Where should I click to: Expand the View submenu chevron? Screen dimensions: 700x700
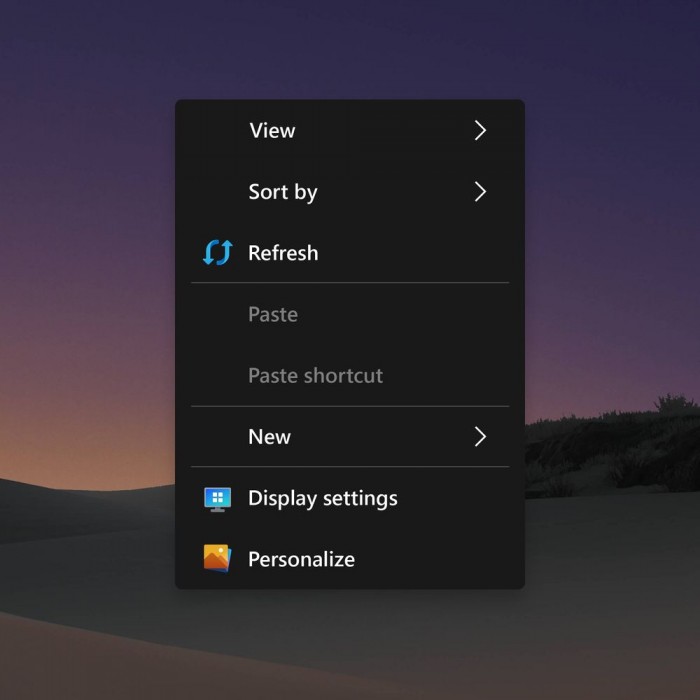pyautogui.click(x=480, y=130)
